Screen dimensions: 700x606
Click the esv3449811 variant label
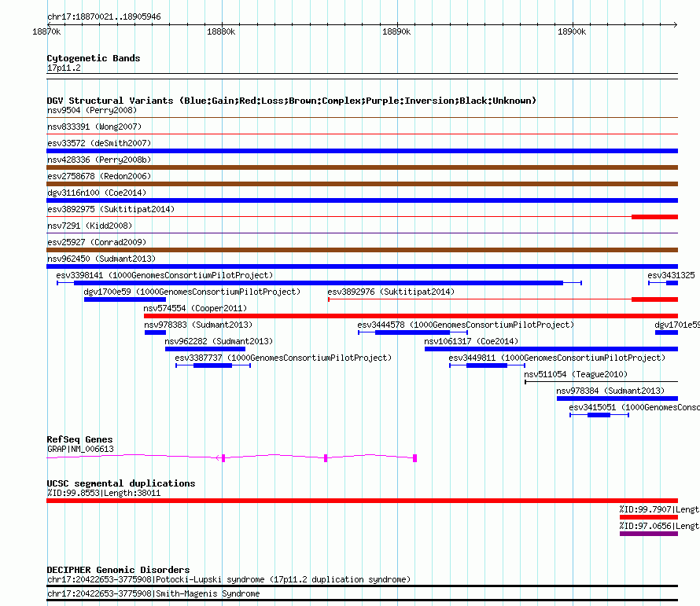coord(557,358)
